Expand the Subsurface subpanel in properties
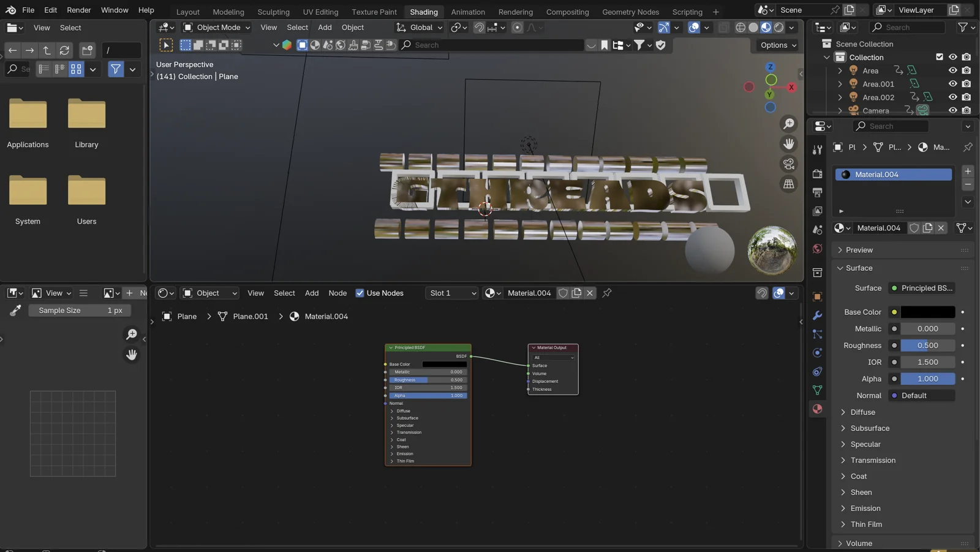Image resolution: width=980 pixels, height=552 pixels. pyautogui.click(x=843, y=428)
